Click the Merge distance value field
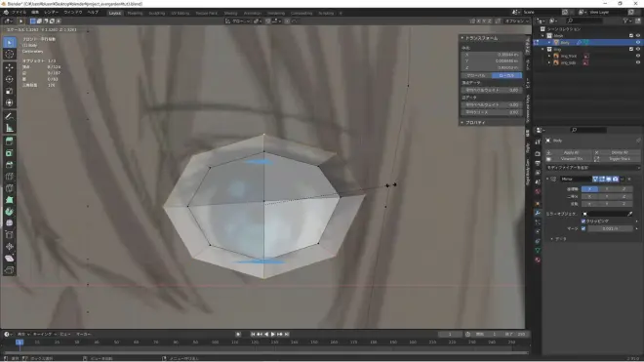644x362 pixels. [610, 228]
